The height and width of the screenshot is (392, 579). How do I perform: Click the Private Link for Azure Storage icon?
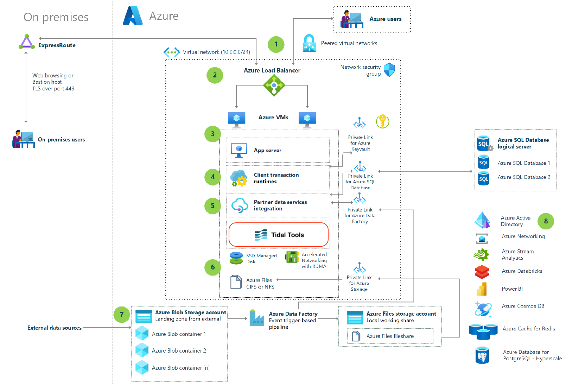pos(360,268)
